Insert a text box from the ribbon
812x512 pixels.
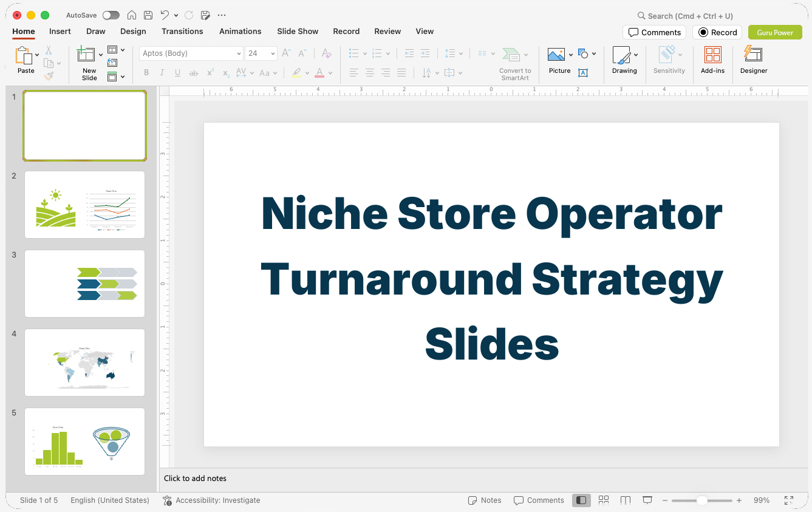coord(583,73)
